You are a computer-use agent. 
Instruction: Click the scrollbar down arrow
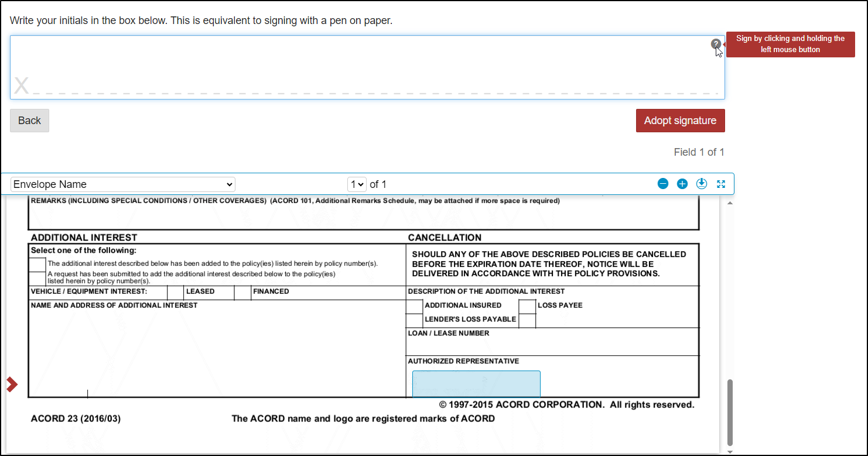730,451
